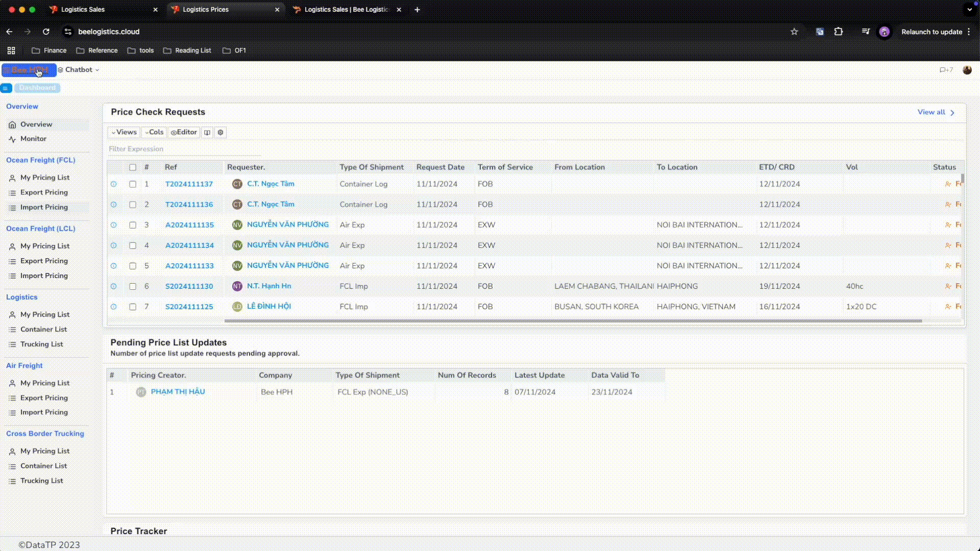Image resolution: width=980 pixels, height=551 pixels.
Task: Expand the Cols dropdown
Action: (154, 133)
